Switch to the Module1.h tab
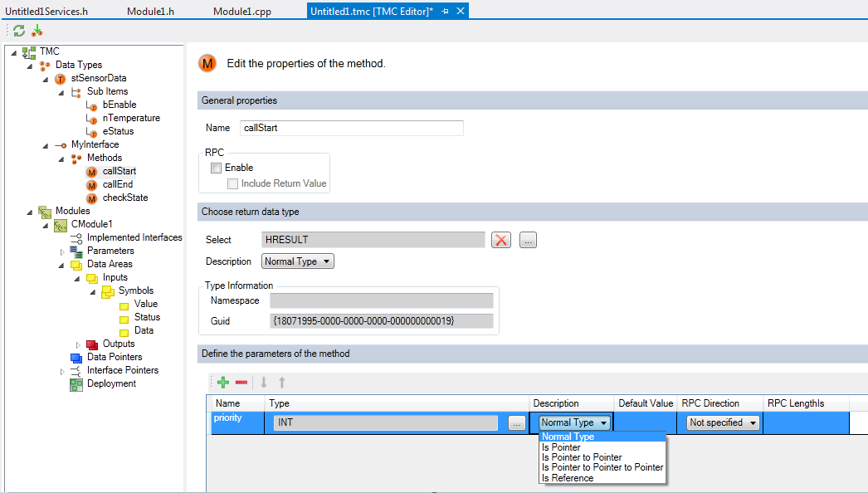 pos(150,11)
